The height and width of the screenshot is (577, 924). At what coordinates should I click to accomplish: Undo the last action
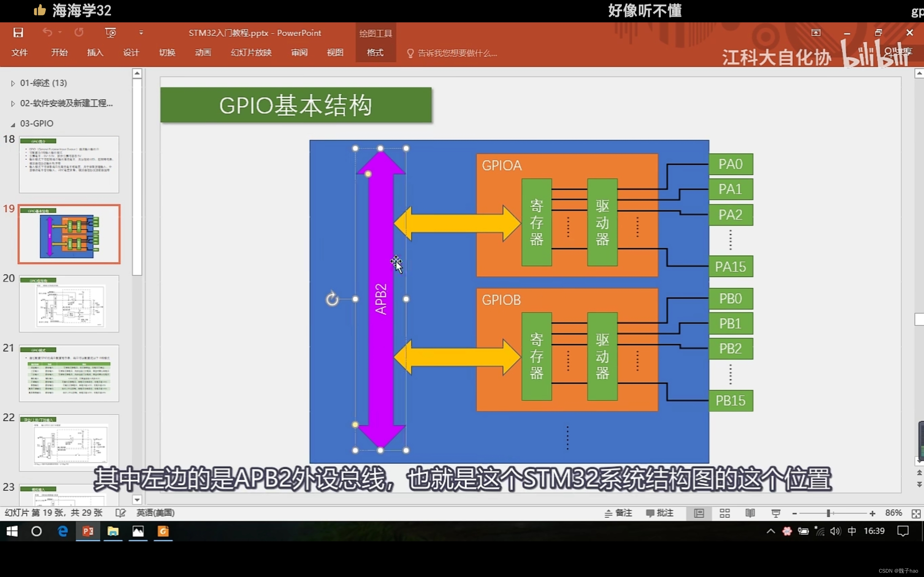click(48, 33)
